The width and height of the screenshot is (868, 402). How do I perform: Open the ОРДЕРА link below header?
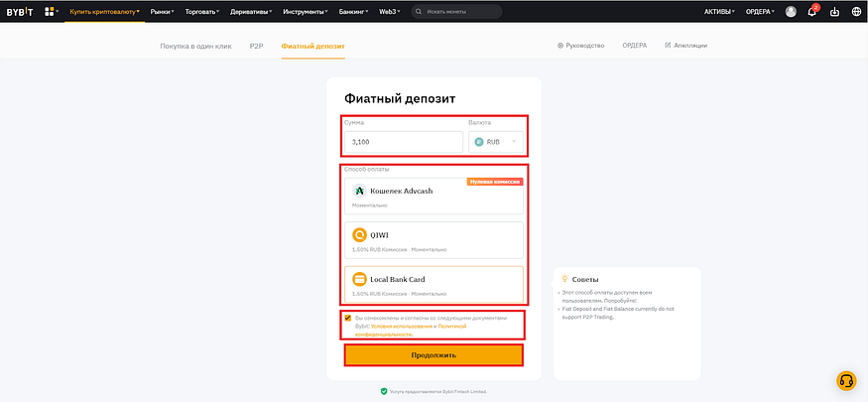pyautogui.click(x=635, y=46)
